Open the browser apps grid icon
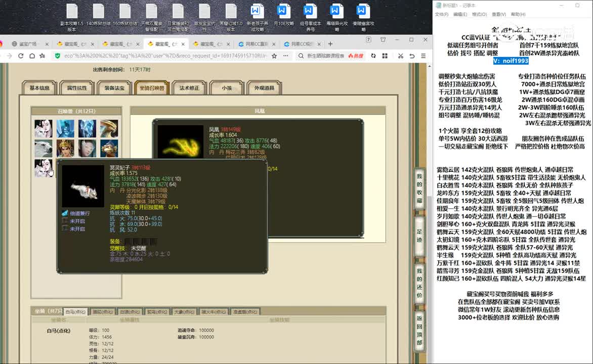 tap(385, 56)
